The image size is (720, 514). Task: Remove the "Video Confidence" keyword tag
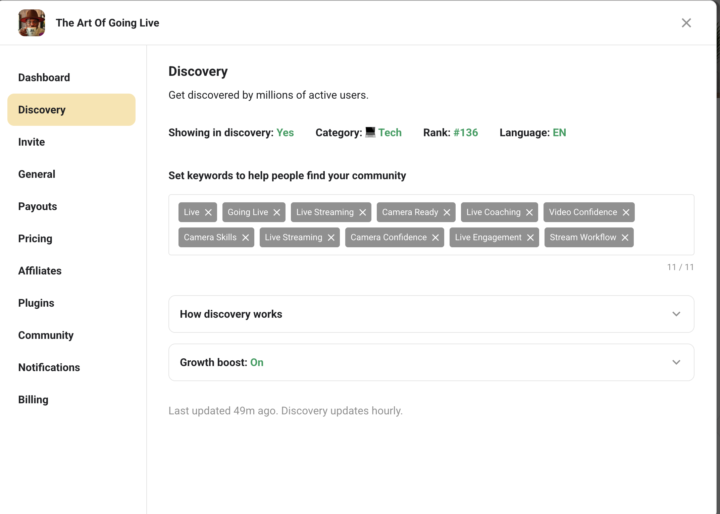[x=626, y=212]
